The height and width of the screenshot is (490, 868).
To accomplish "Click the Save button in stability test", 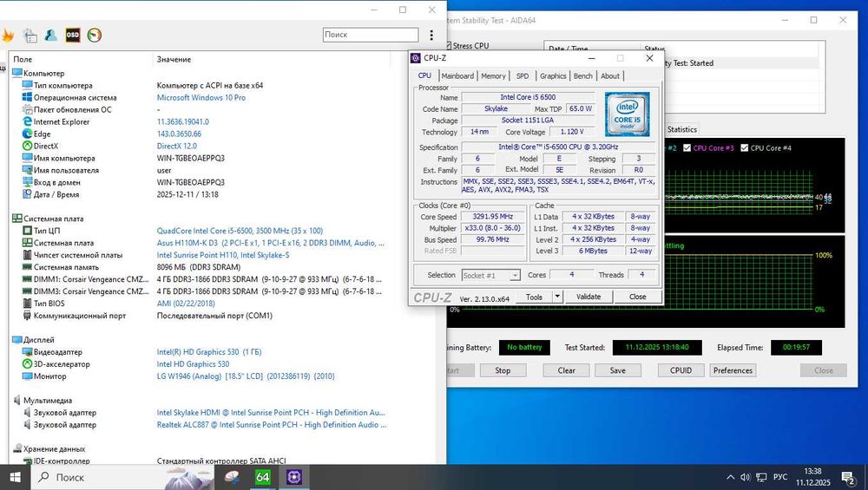I will tap(618, 370).
